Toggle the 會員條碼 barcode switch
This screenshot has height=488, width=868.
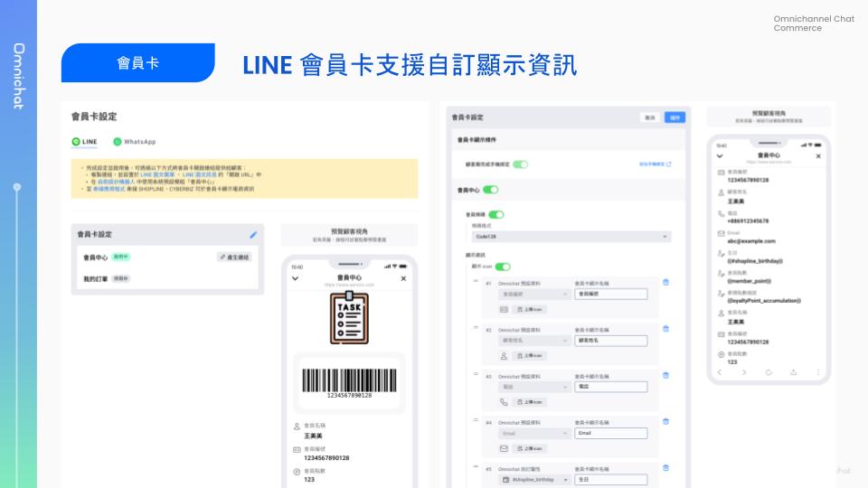pos(496,215)
